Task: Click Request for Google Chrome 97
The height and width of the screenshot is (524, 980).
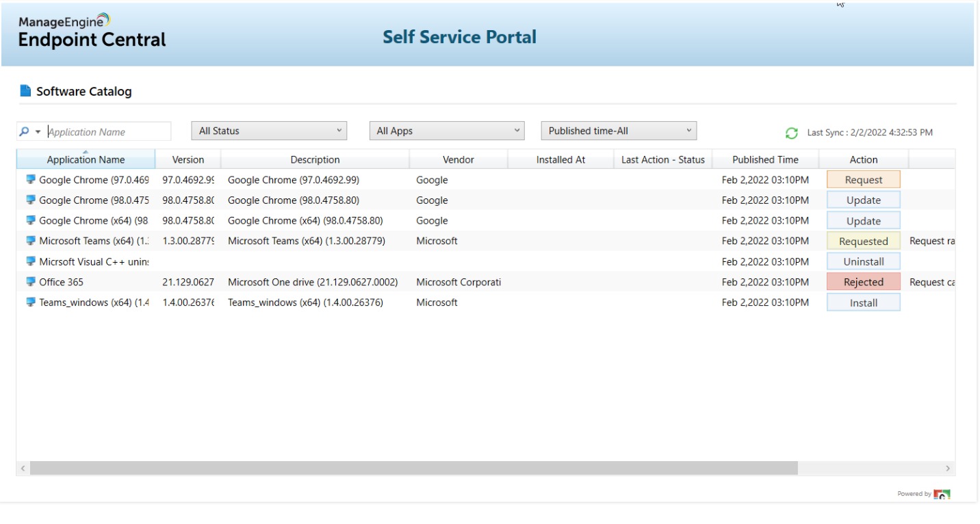Action: pyautogui.click(x=864, y=180)
